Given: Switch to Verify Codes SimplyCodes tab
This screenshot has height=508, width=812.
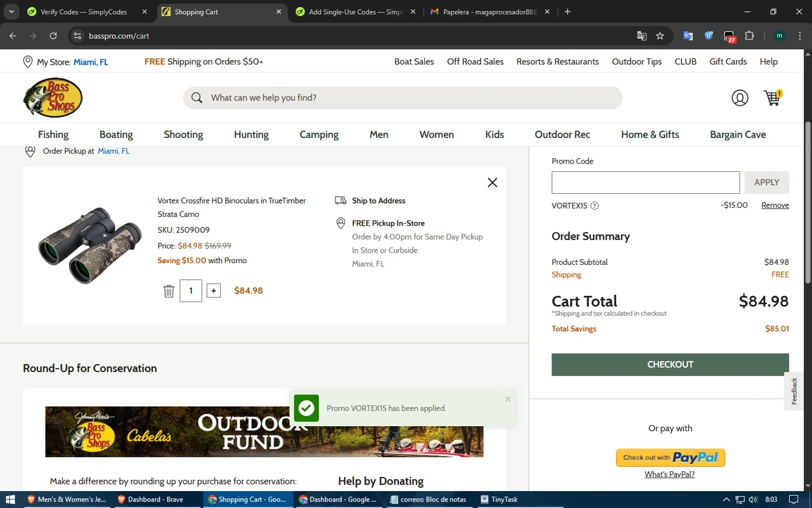Looking at the screenshot, I should [x=84, y=12].
